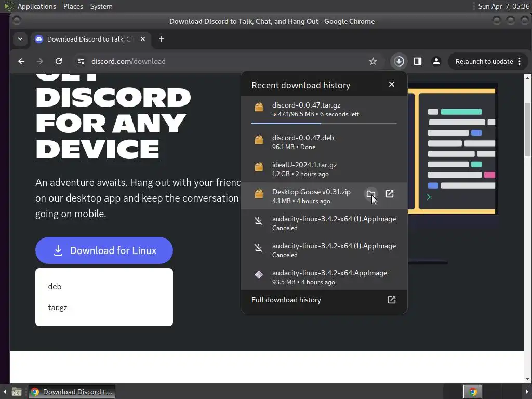Screen dimensions: 532x399
Task: Click the date and time clock
Action: coord(503,6)
